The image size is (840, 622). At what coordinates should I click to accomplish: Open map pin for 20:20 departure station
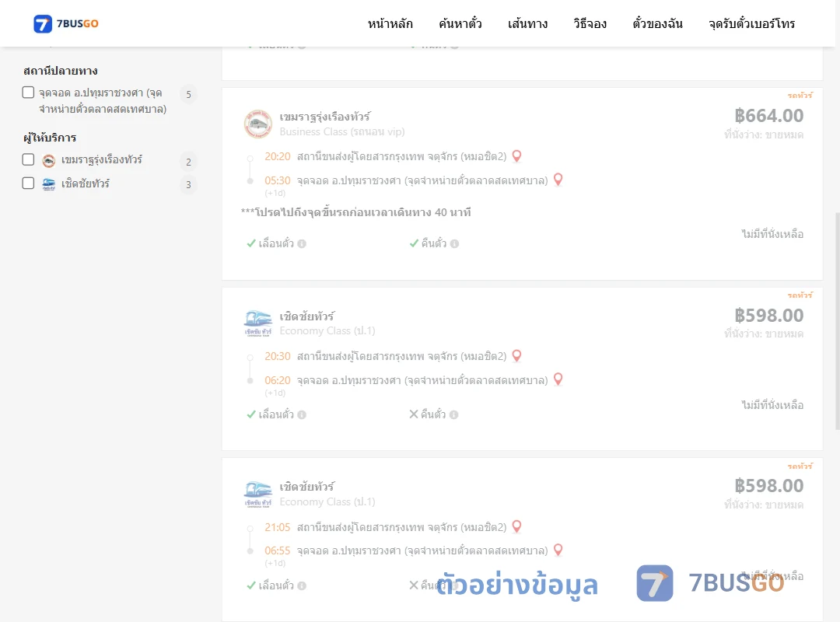pos(517,156)
